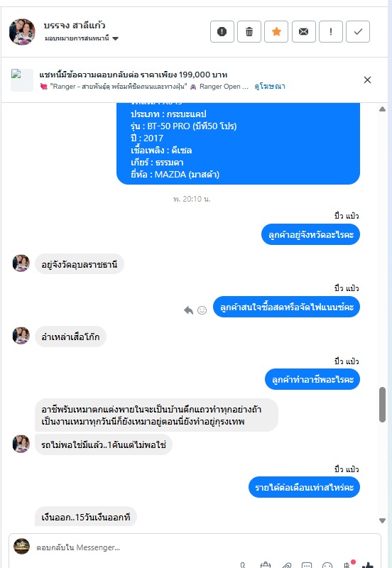The image size is (392, 568).
Task: Mark conversation done with checkmark button
Action: pyautogui.click(x=358, y=31)
